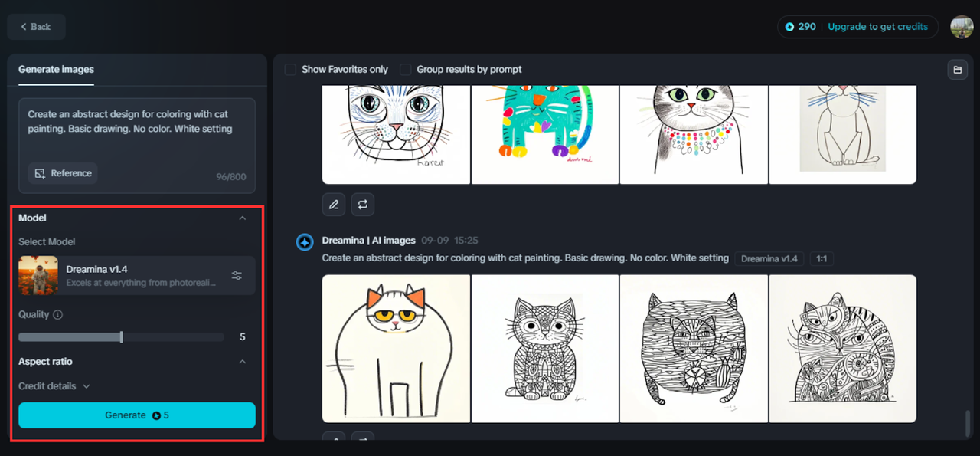Open the big-eyed cat face image
Image resolution: width=980 pixels, height=456 pixels.
coord(396,135)
